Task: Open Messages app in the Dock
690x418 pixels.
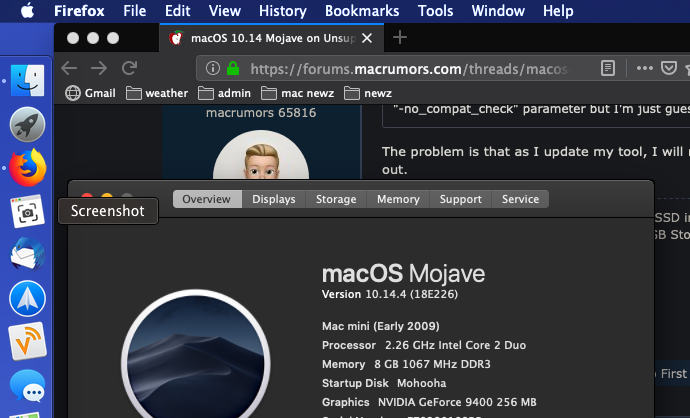Action: (27, 386)
